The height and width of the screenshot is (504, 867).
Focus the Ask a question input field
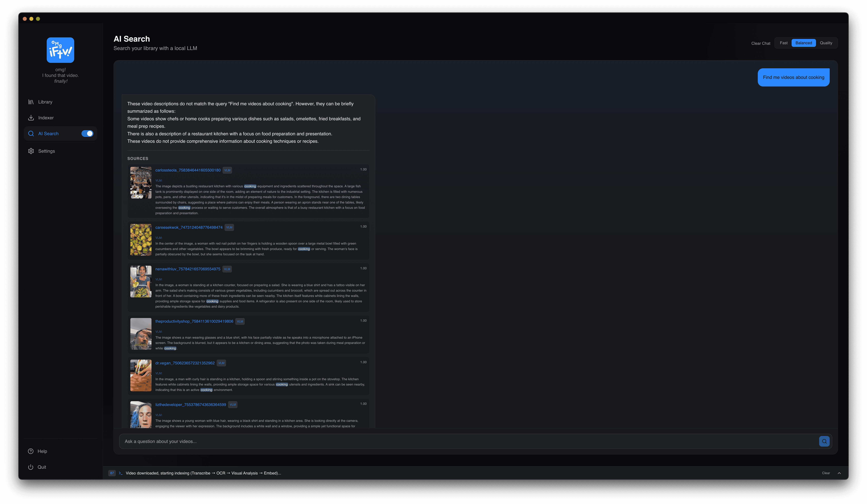tap(468, 441)
